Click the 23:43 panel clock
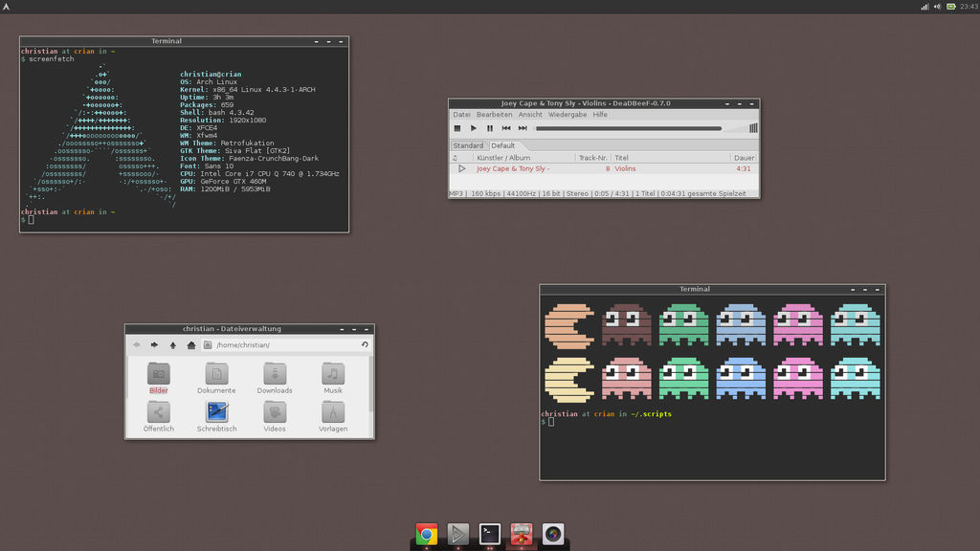Screen dimensions: 980x551 (x=969, y=7)
